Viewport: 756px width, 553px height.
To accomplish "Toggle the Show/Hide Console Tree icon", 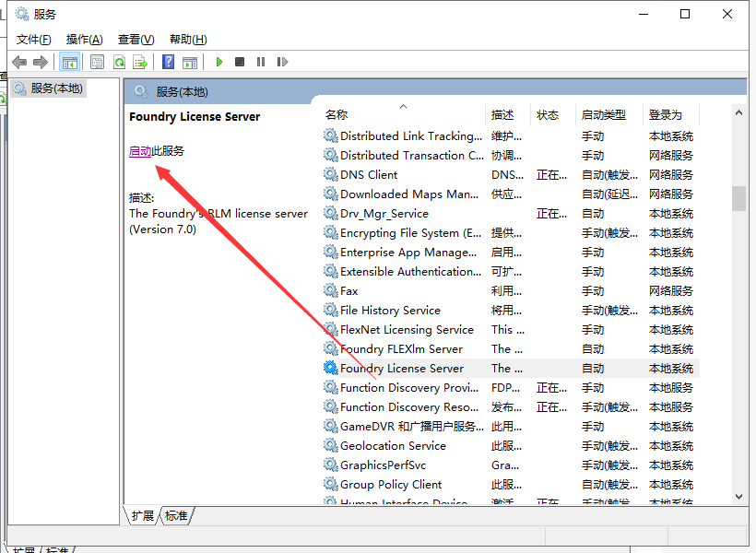I will pyautogui.click(x=69, y=62).
